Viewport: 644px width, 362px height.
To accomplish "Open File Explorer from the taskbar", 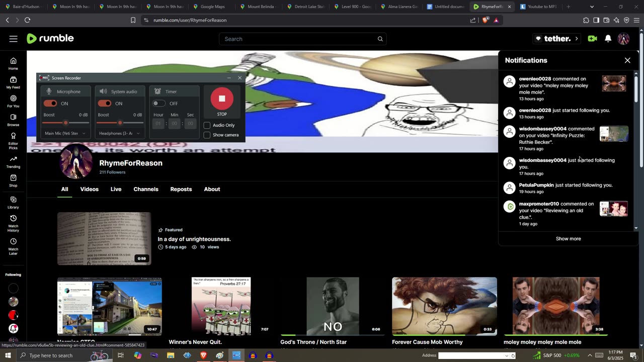I will (171, 355).
